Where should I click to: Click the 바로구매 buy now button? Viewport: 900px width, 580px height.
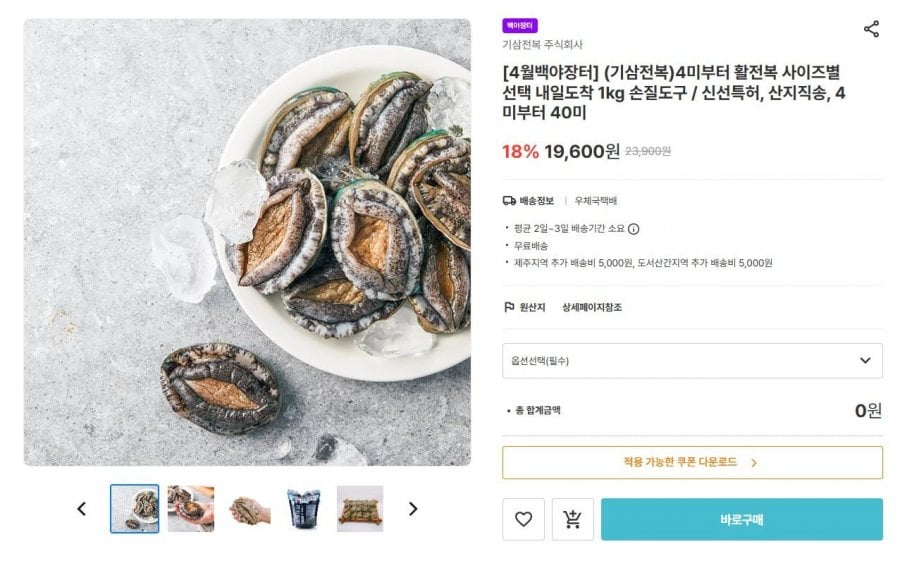click(x=741, y=519)
